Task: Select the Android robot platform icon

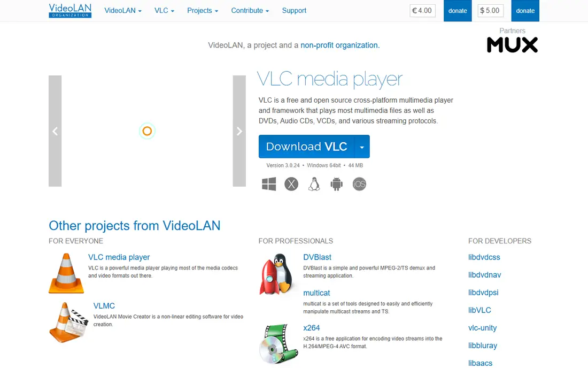Action: [x=336, y=184]
